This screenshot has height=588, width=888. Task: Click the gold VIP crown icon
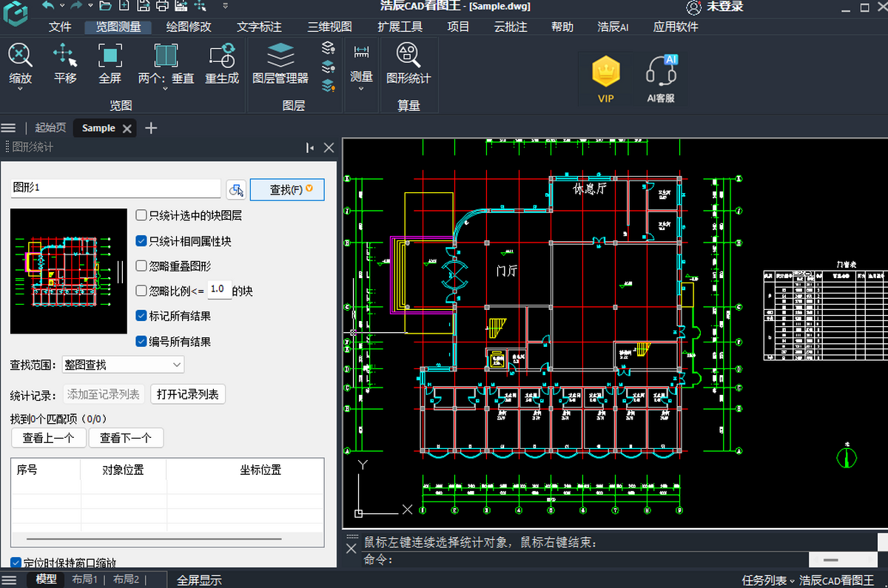coord(606,71)
